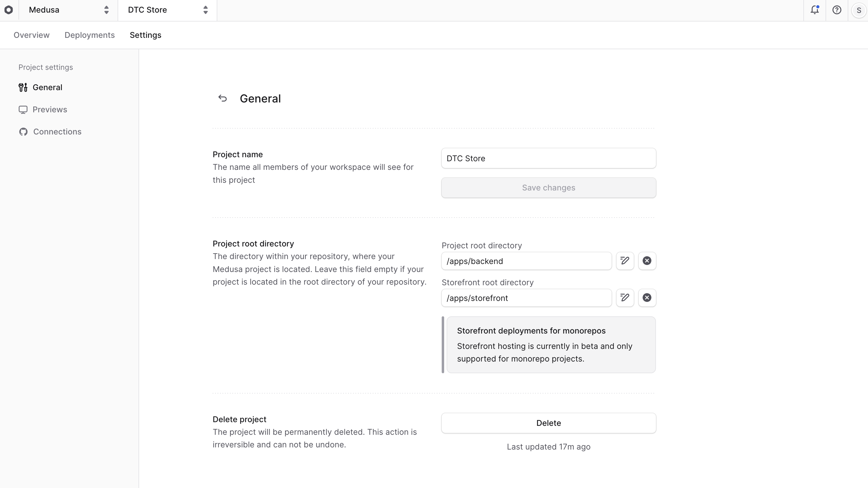The height and width of the screenshot is (488, 868).
Task: Focus the storefront root directory input
Action: tap(526, 298)
